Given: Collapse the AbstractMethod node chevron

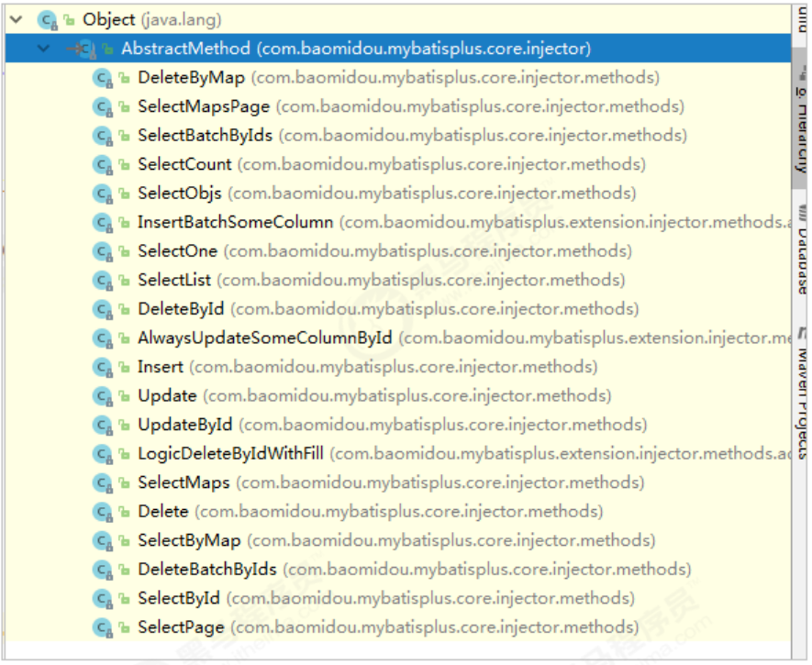Looking at the screenshot, I should [43, 49].
